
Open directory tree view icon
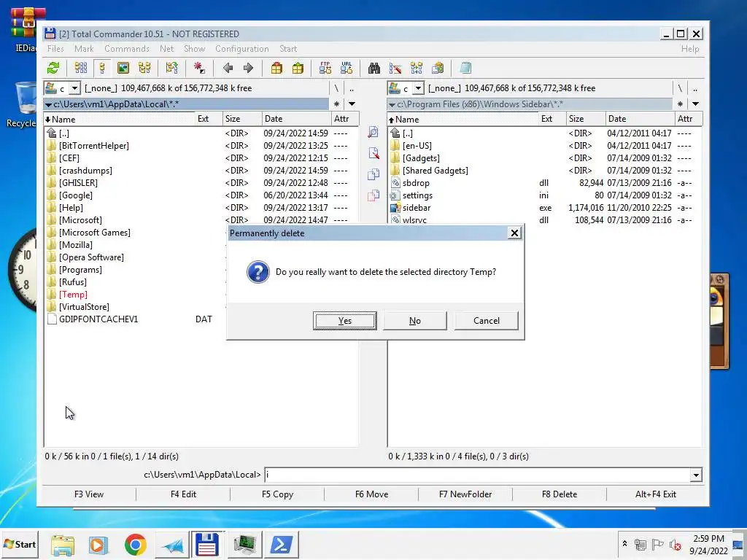click(144, 68)
